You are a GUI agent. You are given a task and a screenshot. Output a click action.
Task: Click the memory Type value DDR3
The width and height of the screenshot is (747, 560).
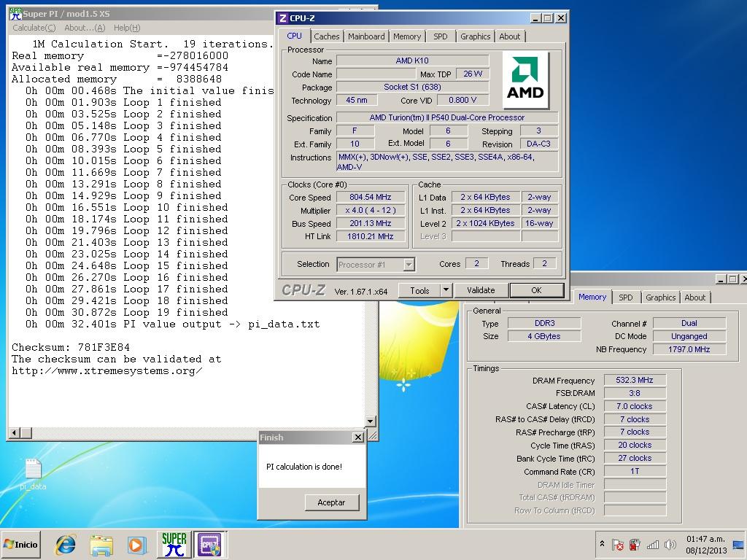(544, 323)
